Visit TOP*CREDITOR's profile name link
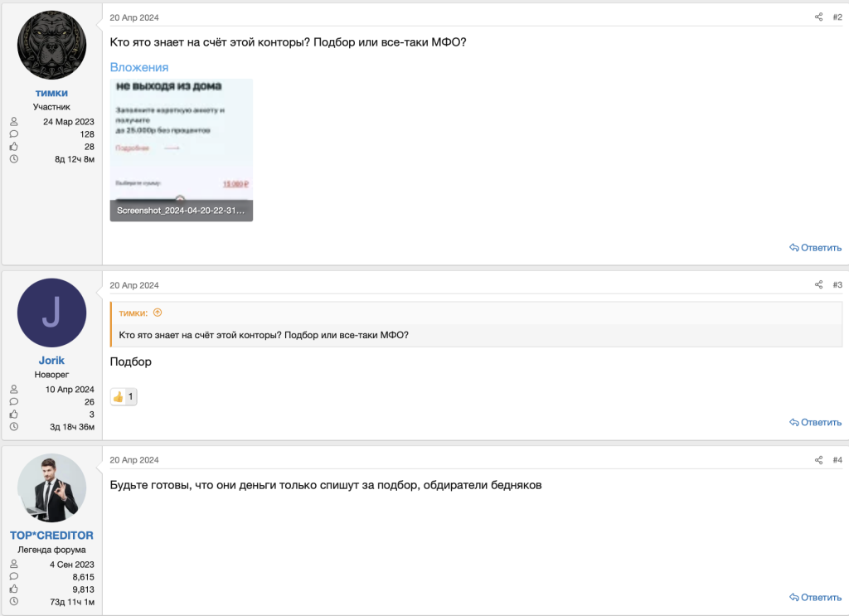 coord(51,536)
